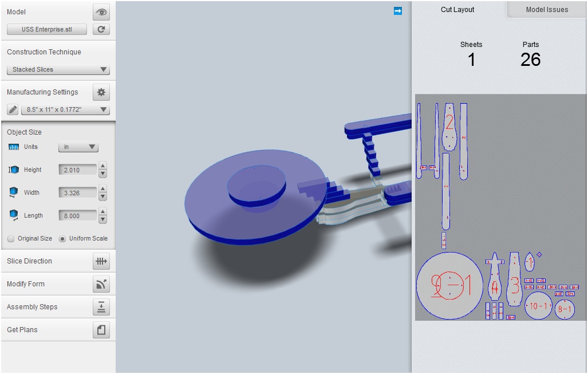Screen dimensions: 588x374
Task: Click the Height cube icon
Action: pyautogui.click(x=14, y=170)
